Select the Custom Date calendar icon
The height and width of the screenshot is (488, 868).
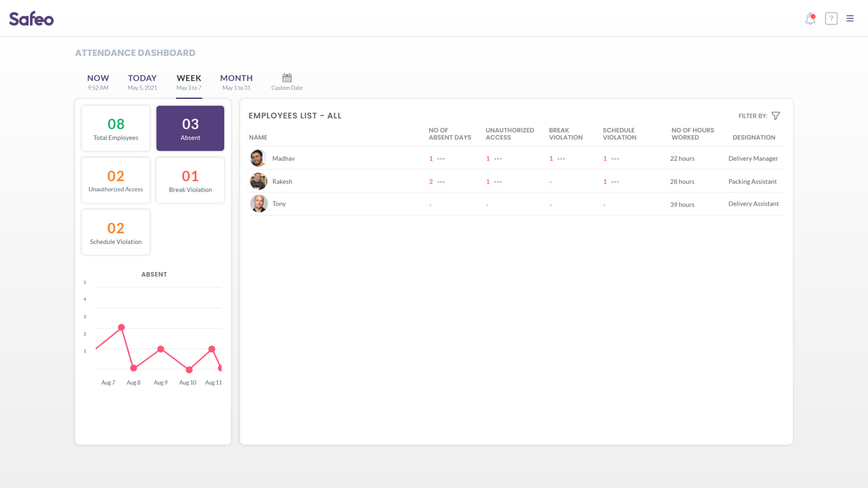pos(287,77)
